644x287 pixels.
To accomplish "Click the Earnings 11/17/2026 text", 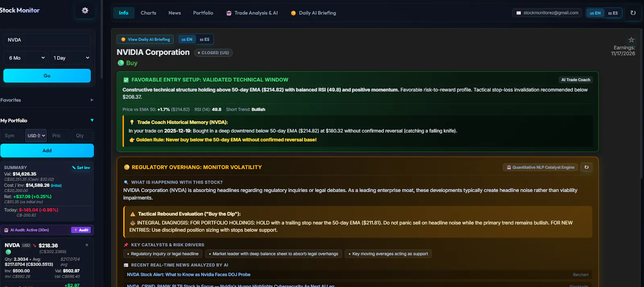I will click(x=623, y=51).
